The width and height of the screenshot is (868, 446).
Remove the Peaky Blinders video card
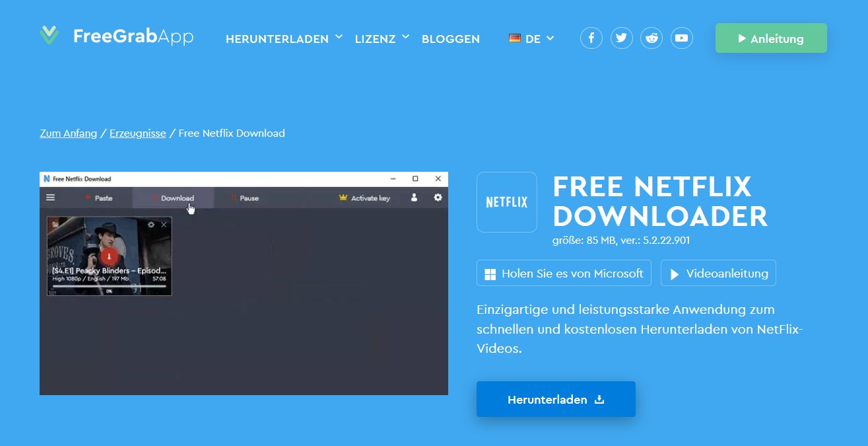[x=164, y=225]
